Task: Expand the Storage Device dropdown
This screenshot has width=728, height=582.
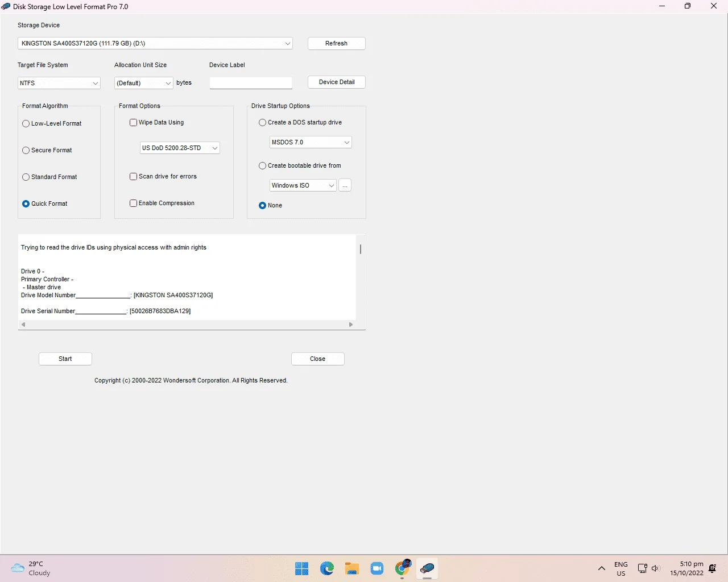Action: click(x=155, y=43)
